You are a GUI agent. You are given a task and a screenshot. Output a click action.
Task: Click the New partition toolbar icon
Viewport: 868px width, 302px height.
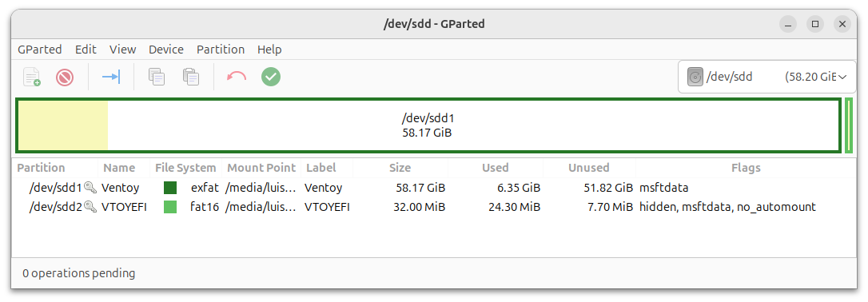click(x=31, y=77)
